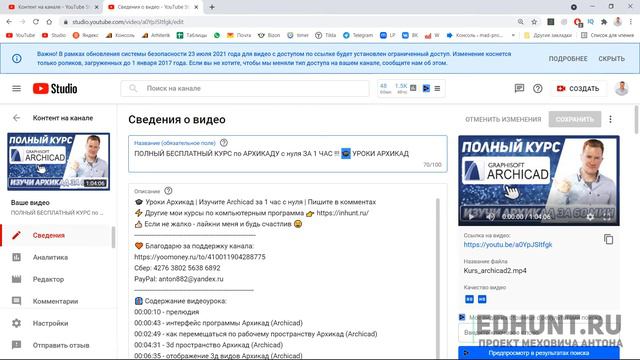Open the Почта bookmark
This screenshot has height=360, width=640.
coord(239,36)
